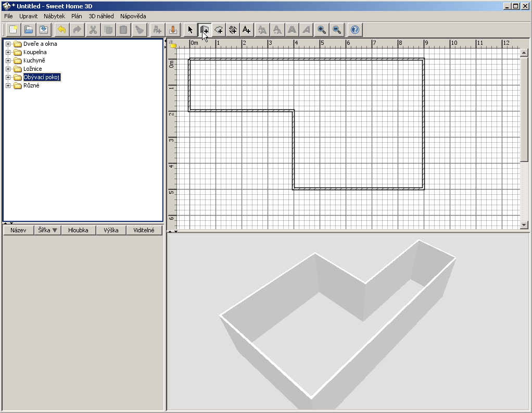Open the Nápověda menu

133,16
